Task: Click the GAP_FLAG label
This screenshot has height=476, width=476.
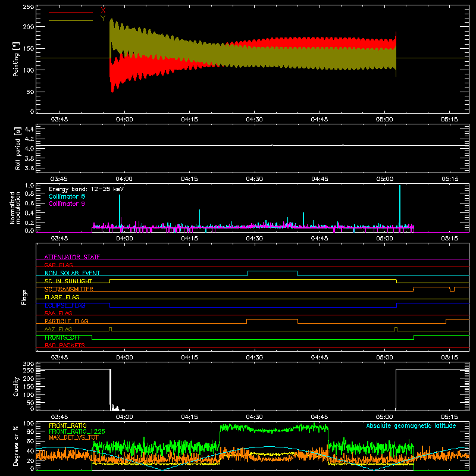Action: point(58,265)
